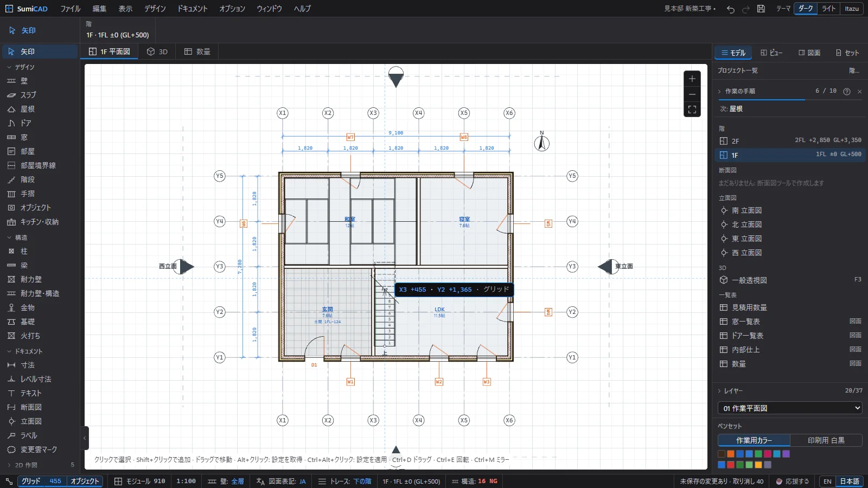Select the 印刷用 白黒 pen set
Viewport: 868px width, 488px height.
(x=826, y=440)
